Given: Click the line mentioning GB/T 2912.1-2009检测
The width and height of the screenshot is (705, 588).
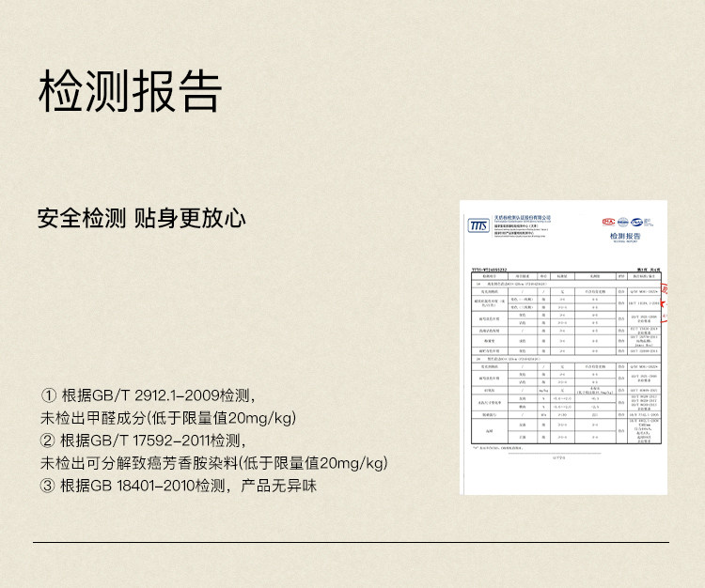Looking at the screenshot, I should click(149, 395).
